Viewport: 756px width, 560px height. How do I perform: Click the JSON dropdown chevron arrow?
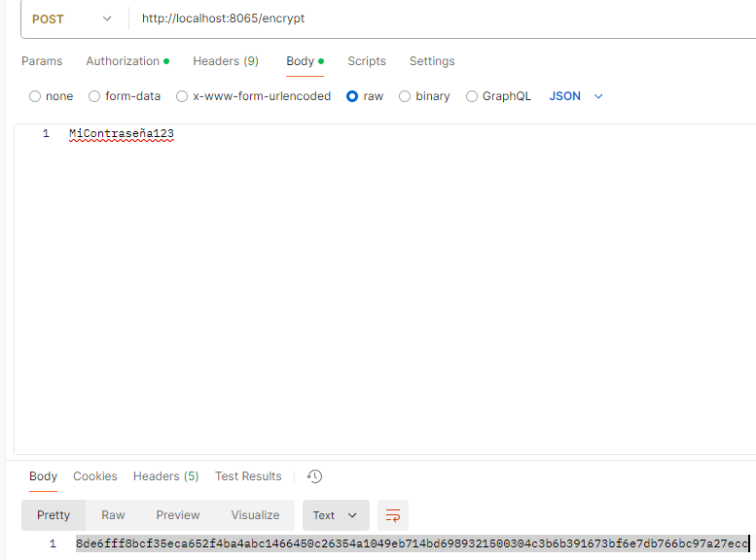[x=598, y=96]
